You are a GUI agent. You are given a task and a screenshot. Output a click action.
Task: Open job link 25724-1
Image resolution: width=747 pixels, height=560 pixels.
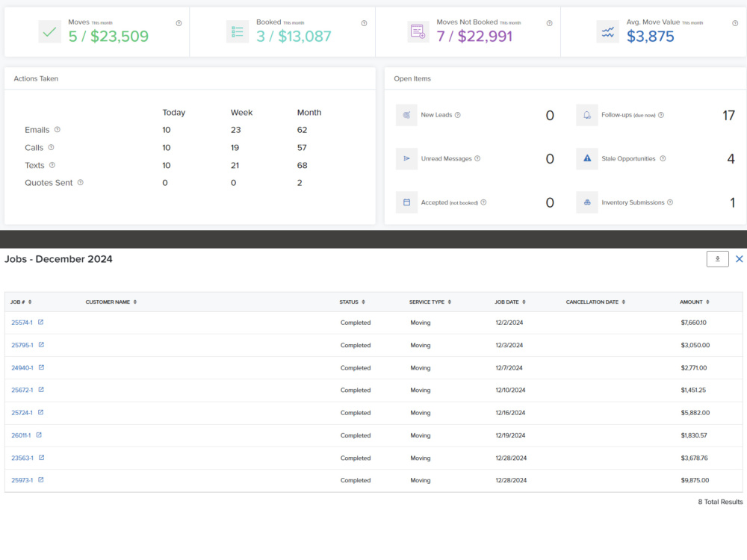[22, 413]
